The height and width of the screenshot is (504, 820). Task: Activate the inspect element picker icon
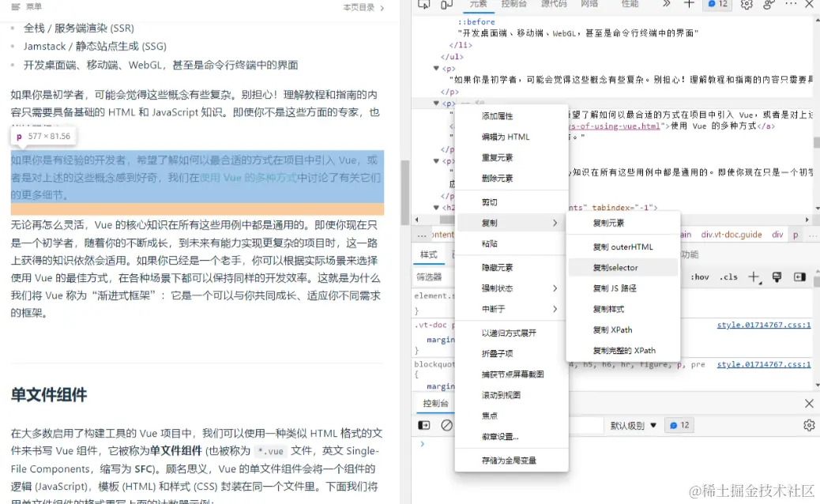tap(423, 4)
